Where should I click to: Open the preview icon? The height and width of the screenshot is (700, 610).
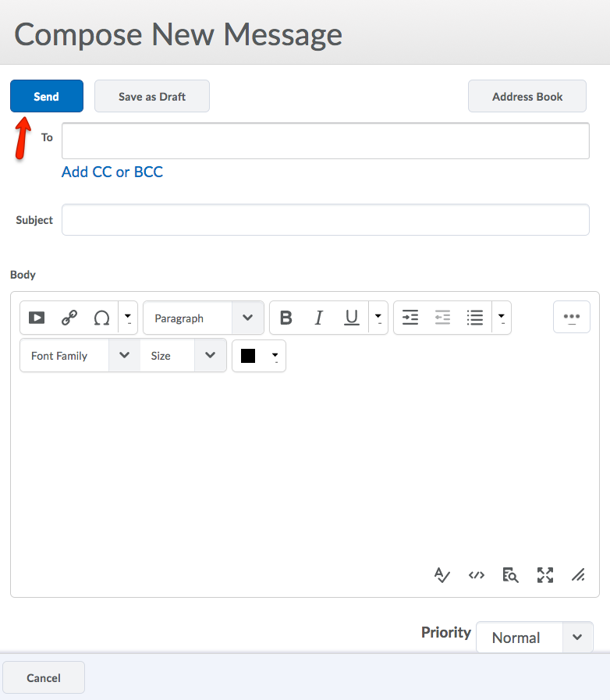pyautogui.click(x=510, y=575)
